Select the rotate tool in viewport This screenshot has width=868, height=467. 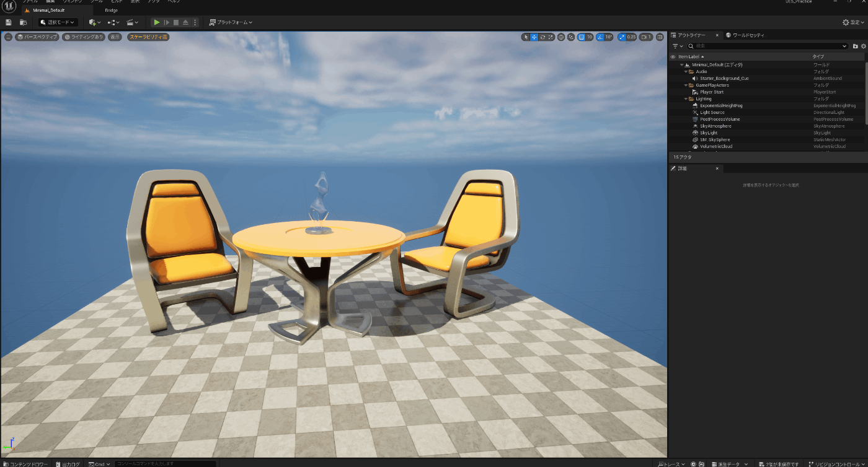pyautogui.click(x=542, y=37)
